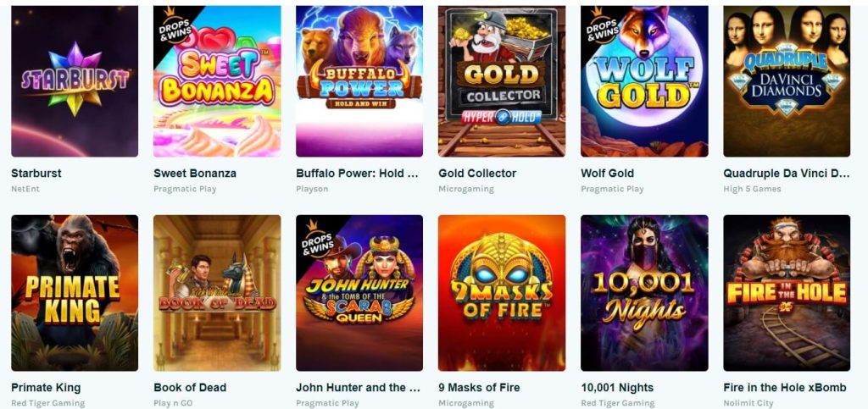Open Quadruple Da Vinci Diamonds thumbnail

[x=787, y=81]
